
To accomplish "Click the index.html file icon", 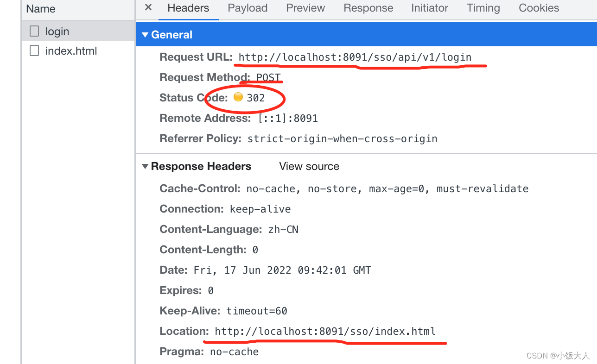I will [x=34, y=50].
